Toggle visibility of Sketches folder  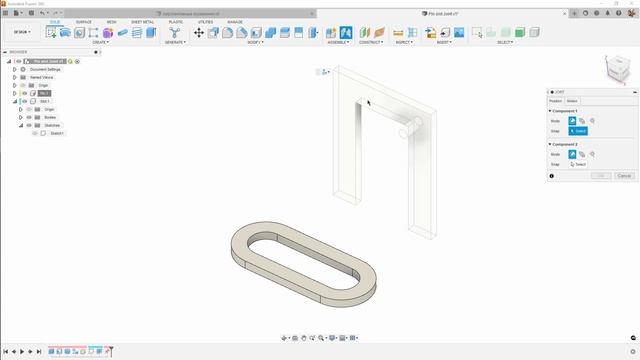click(29, 125)
